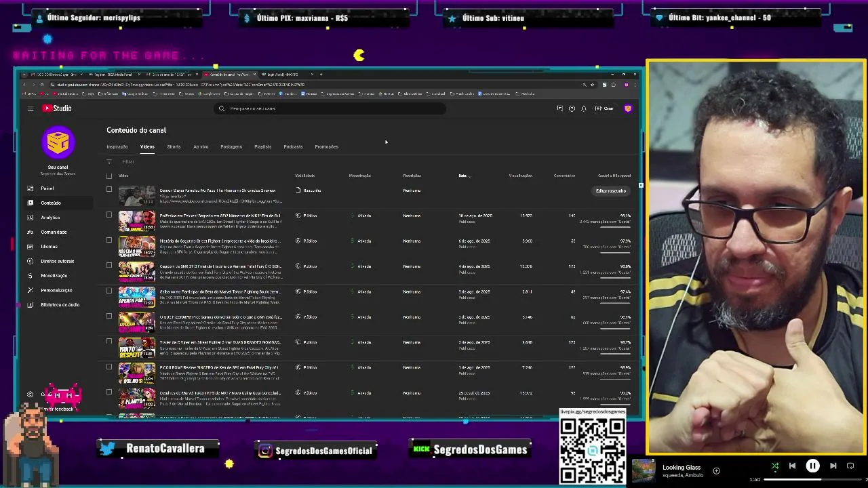Open Público visibility for Trailer de C.Viper
This screenshot has width=868, height=488.
[307, 342]
